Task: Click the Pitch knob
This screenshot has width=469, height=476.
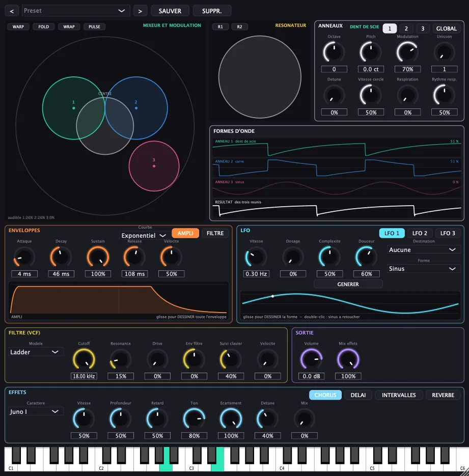Action: [371, 52]
